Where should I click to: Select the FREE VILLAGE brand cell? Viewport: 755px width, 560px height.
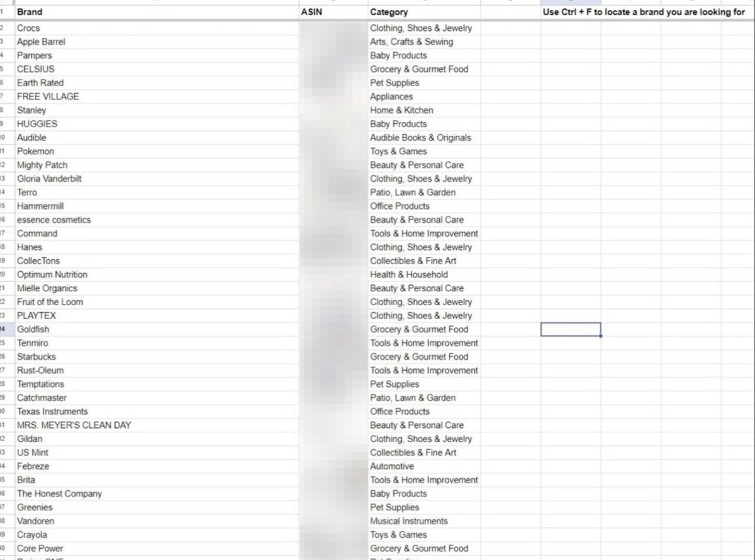click(x=155, y=97)
